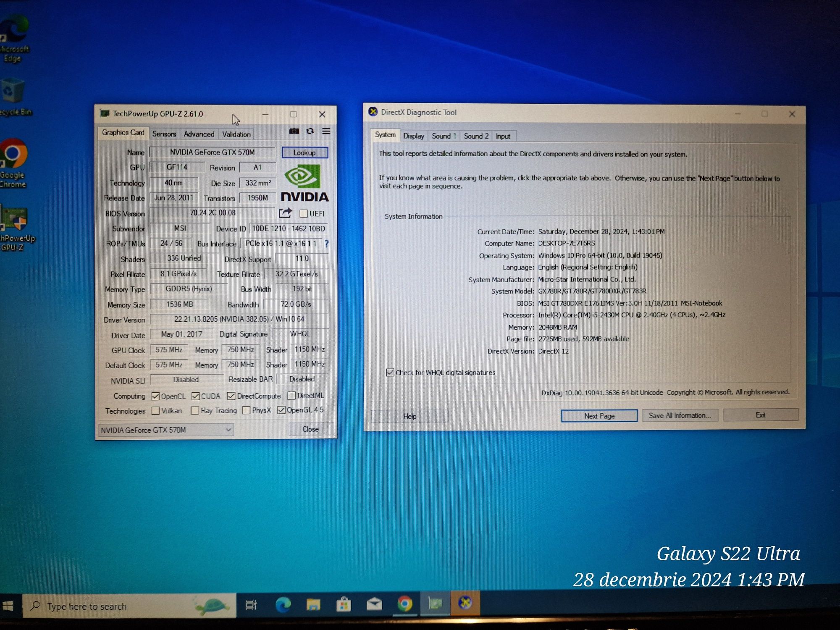The height and width of the screenshot is (630, 840).
Task: Click the taskbar search box
Action: tap(129, 606)
